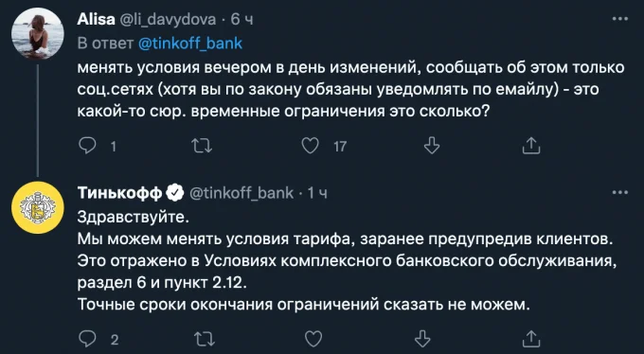
Task: Click the @tinkoff_bank mention link
Action: click(x=190, y=44)
